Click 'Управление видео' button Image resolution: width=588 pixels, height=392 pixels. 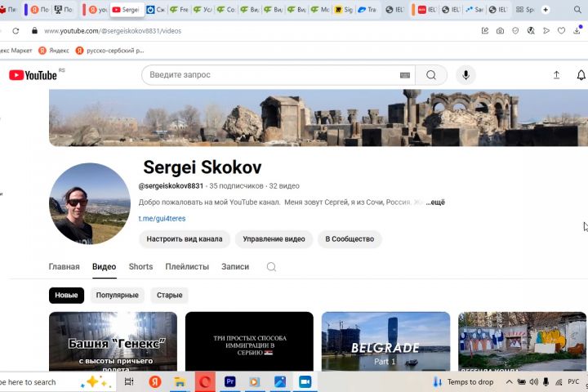click(274, 239)
